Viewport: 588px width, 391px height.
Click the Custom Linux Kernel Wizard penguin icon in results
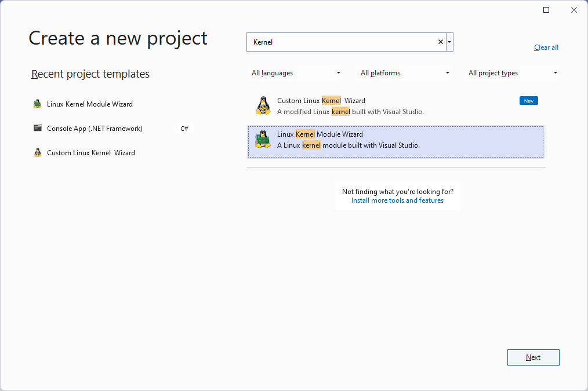point(263,105)
